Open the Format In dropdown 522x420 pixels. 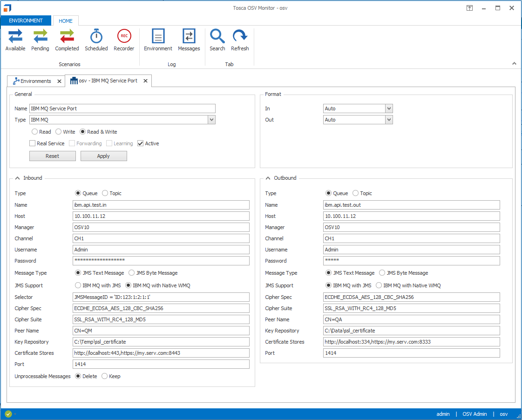(389, 108)
